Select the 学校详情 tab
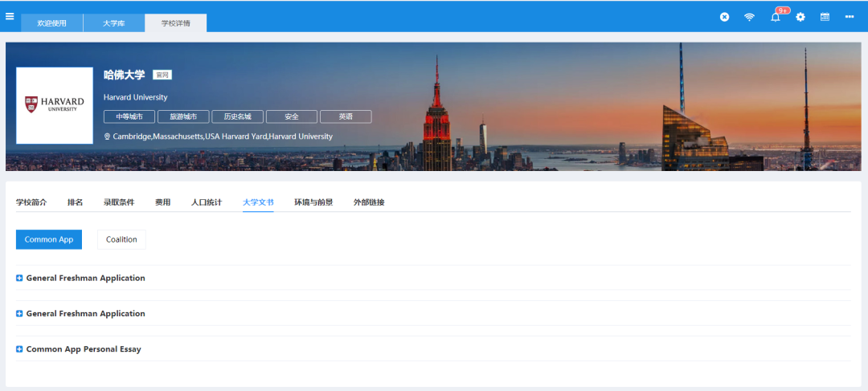 [175, 23]
